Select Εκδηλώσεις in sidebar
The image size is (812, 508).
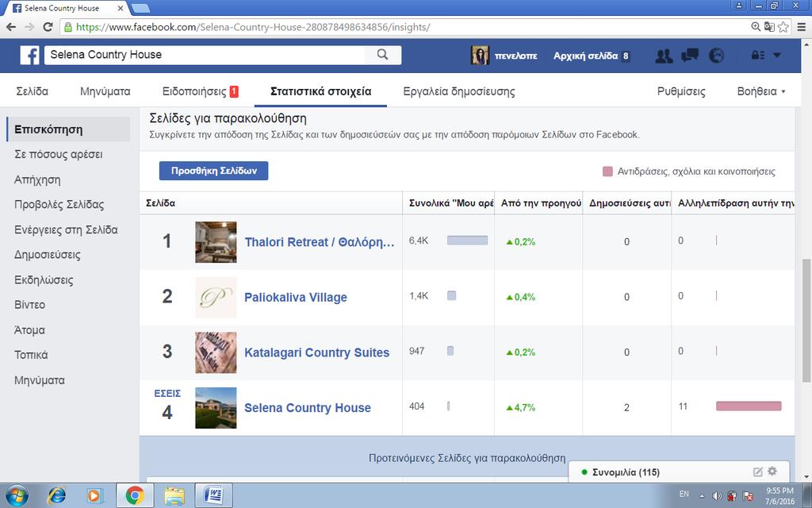coord(44,280)
